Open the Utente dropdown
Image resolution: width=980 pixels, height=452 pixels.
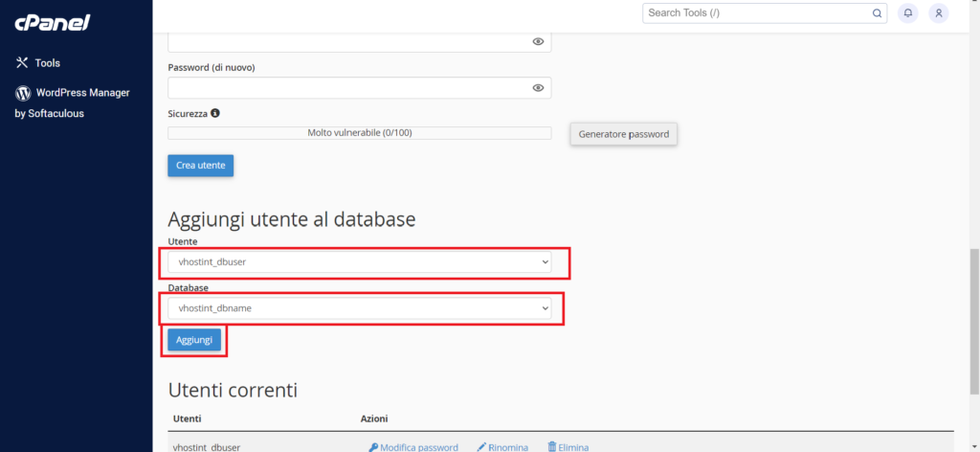coord(360,262)
